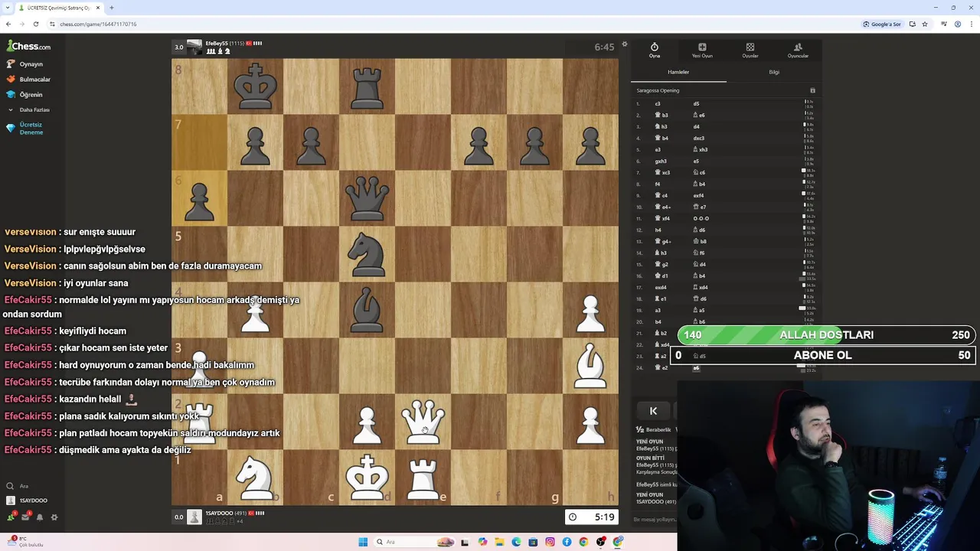Click EfeBey55 avatar above the board
980x551 pixels.
tap(194, 47)
